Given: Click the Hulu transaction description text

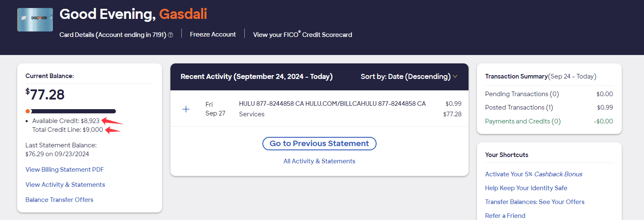Looking at the screenshot, I should click(332, 104).
